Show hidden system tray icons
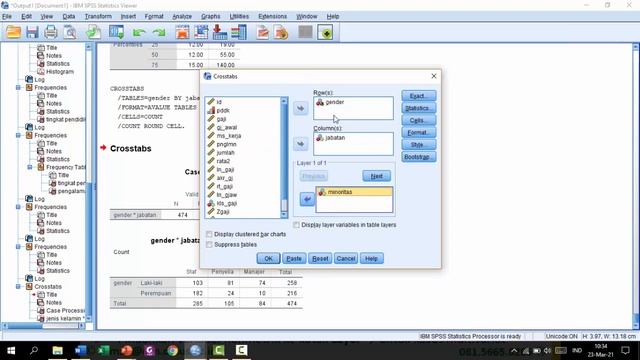Screen dimensions: 640x360 click(x=514, y=351)
